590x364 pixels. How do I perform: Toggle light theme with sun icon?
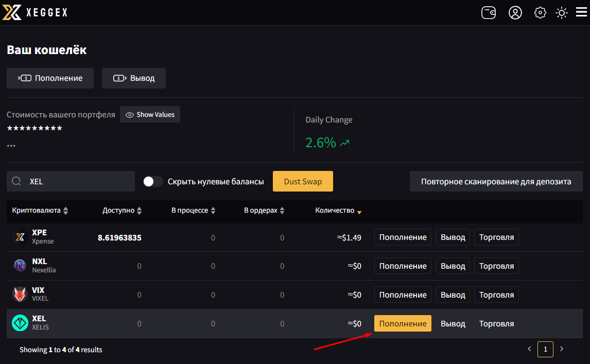(x=561, y=13)
